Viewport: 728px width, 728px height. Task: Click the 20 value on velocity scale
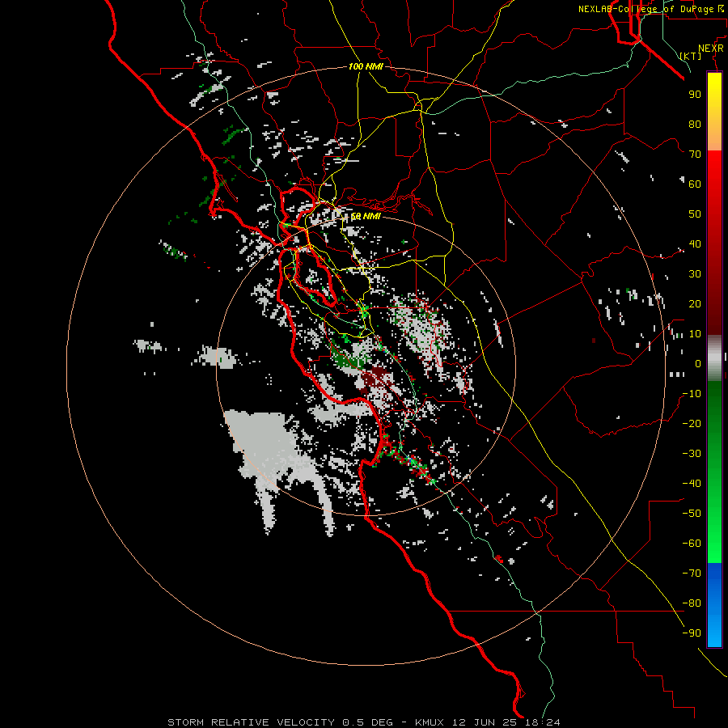[695, 304]
